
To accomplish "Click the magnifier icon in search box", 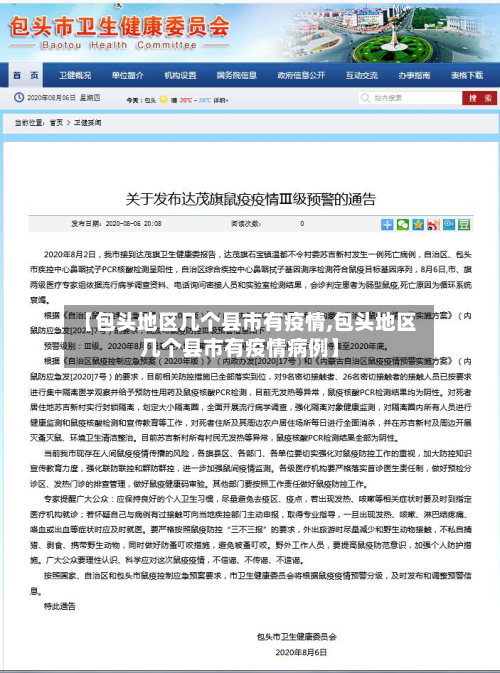I will [x=365, y=98].
